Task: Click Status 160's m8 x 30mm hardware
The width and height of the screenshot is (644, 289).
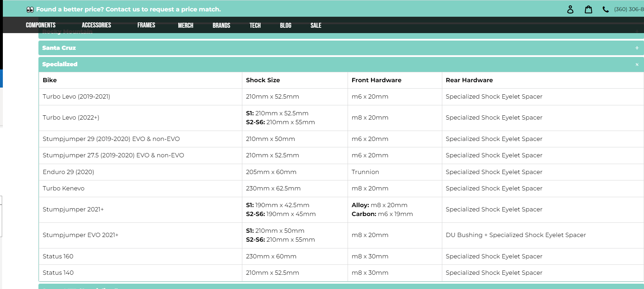Action: (x=370, y=256)
